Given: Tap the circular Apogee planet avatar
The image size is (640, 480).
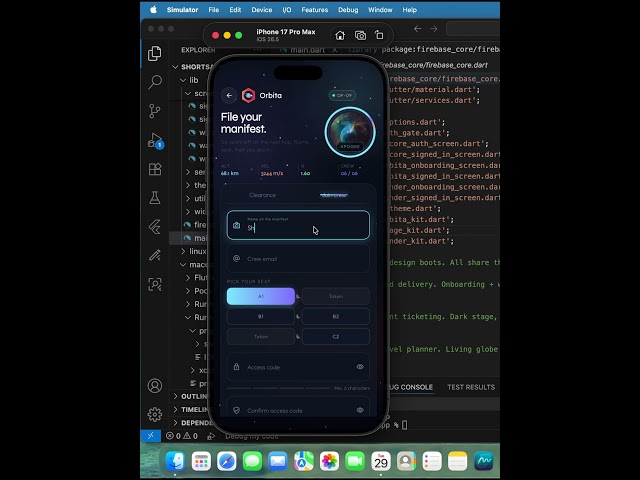Looking at the screenshot, I should (350, 132).
